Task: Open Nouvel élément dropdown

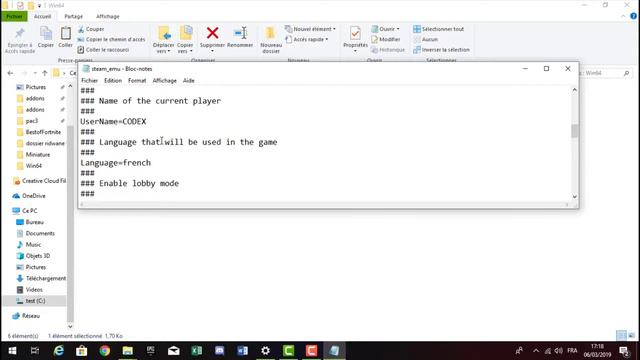Action: click(310, 29)
